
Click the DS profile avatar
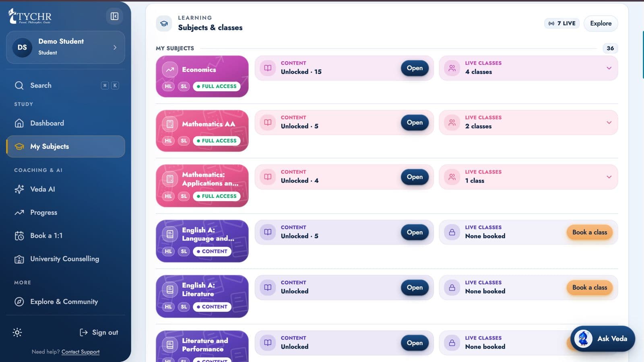22,47
